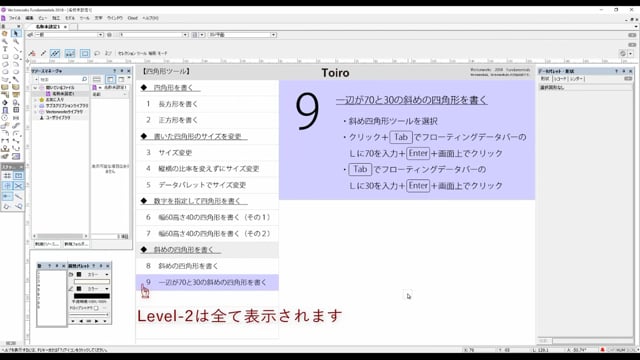
Task: Click the rightmost Resource Manager view icon
Action: pos(122,79)
